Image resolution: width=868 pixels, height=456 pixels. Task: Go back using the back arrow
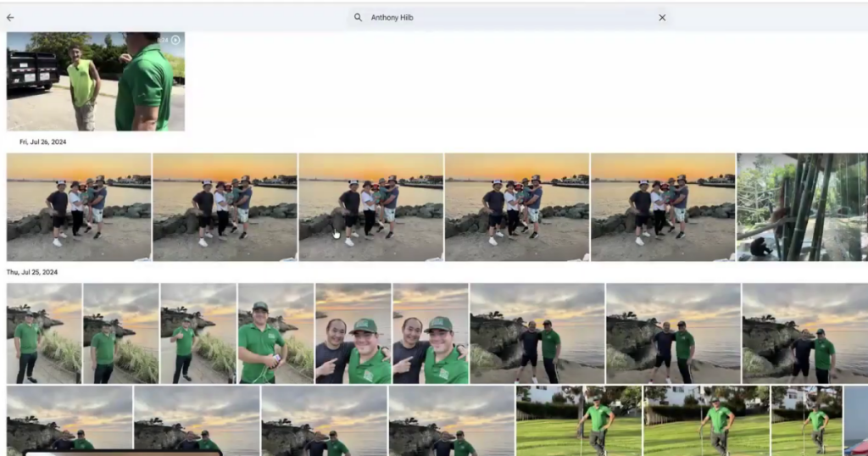(x=10, y=18)
